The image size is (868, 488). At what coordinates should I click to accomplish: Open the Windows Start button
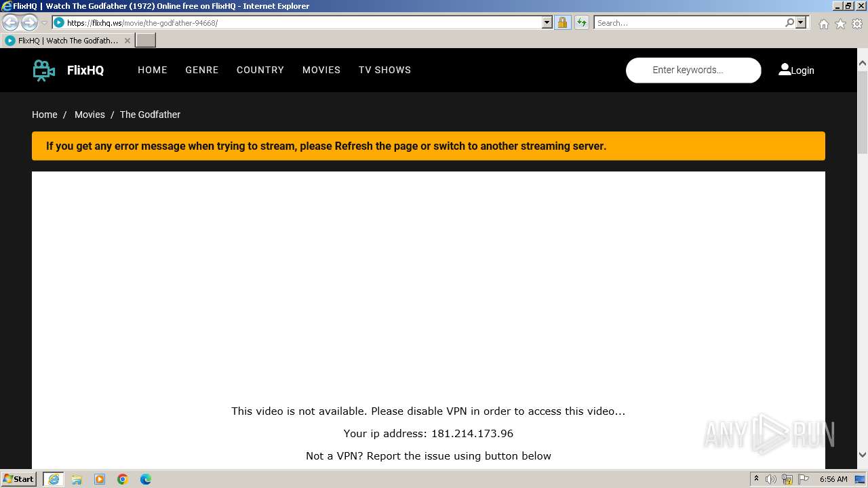pyautogui.click(x=19, y=479)
